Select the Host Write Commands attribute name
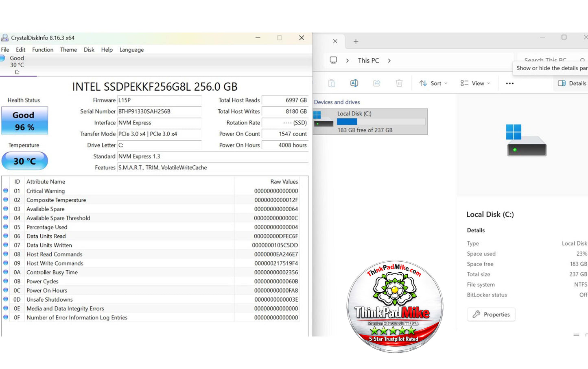Image resolution: width=588 pixels, height=369 pixels. point(55,263)
